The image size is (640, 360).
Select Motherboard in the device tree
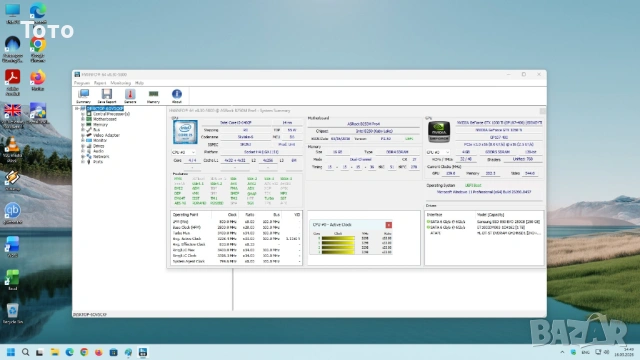pos(104,119)
